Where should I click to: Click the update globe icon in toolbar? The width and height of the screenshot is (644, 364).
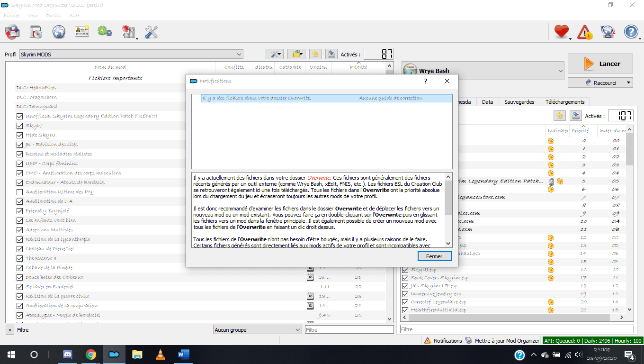tap(608, 32)
